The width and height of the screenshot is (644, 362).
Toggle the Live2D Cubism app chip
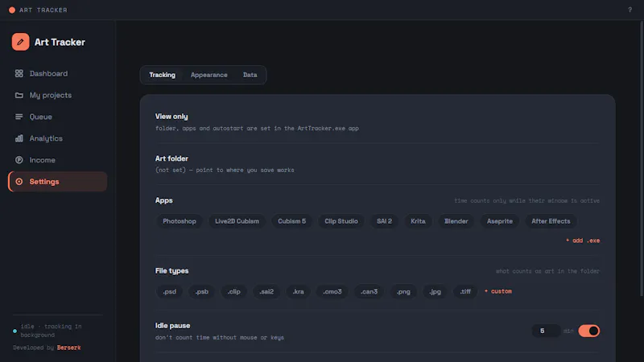click(237, 221)
